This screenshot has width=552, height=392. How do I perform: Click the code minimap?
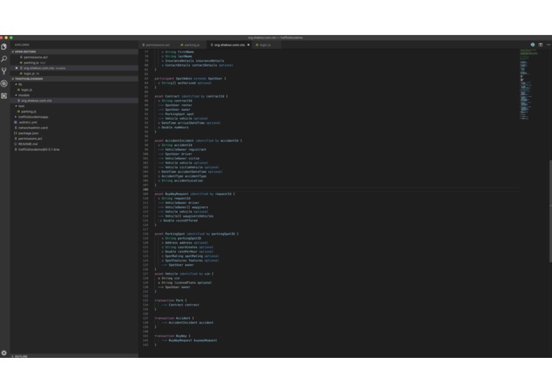(x=529, y=84)
